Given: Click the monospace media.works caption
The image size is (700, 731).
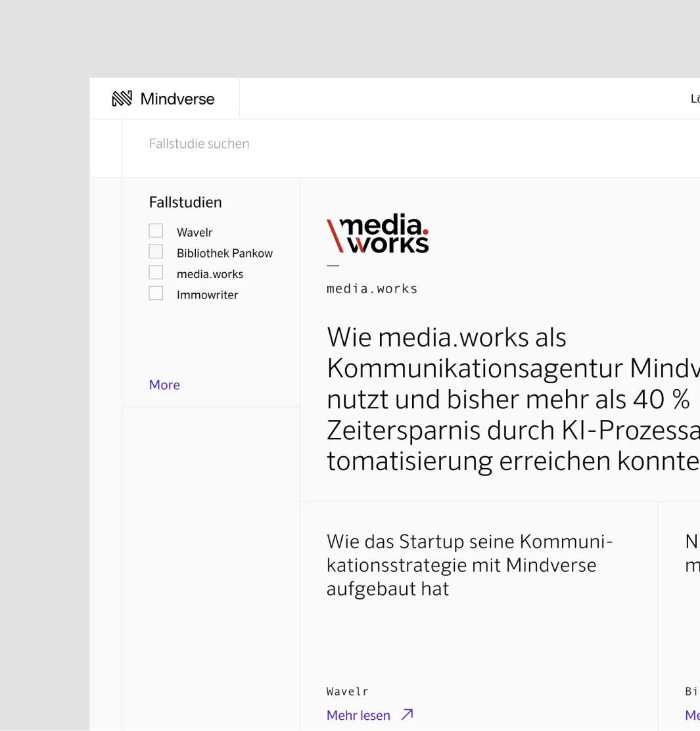Looking at the screenshot, I should coord(372,289).
